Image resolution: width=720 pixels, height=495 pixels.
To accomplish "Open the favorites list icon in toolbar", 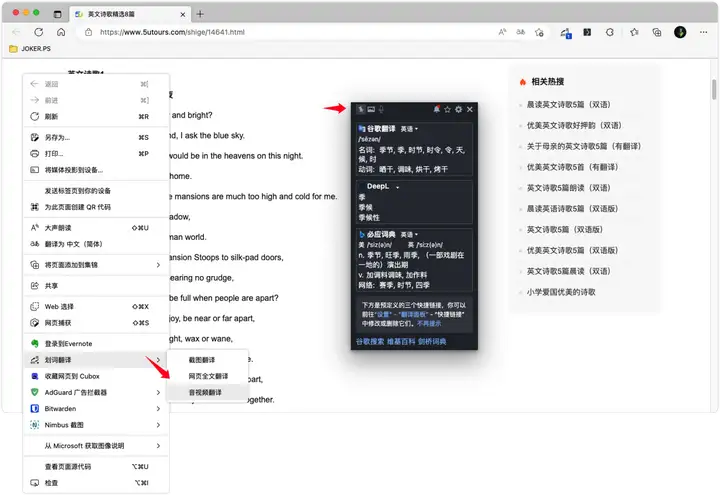I will [x=635, y=32].
